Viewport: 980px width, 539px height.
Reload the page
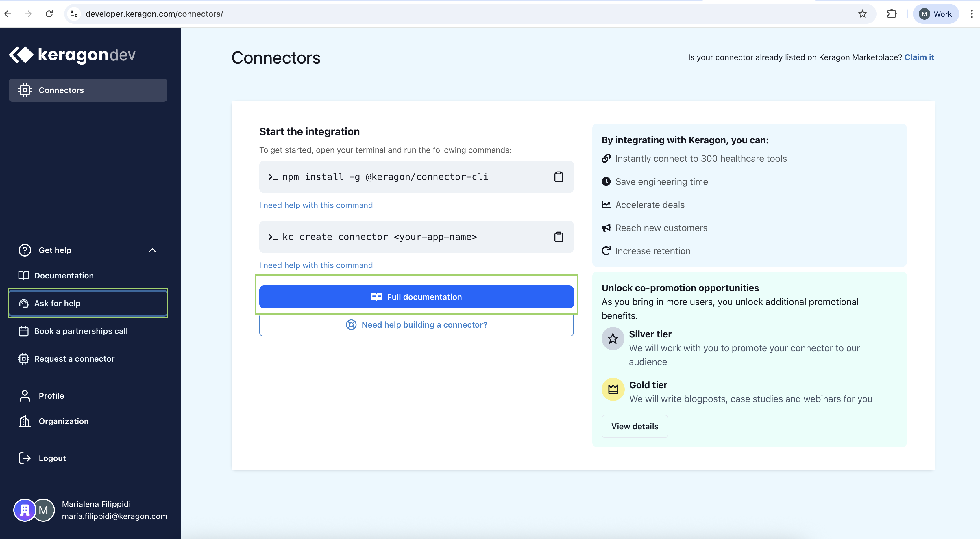49,14
